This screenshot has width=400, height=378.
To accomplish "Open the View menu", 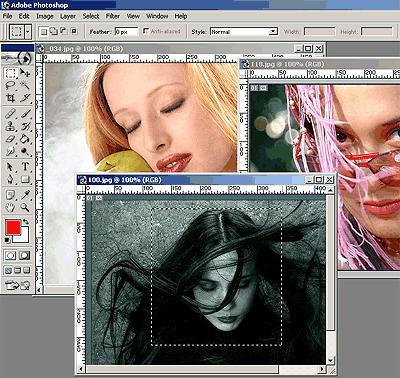I will coord(133,16).
